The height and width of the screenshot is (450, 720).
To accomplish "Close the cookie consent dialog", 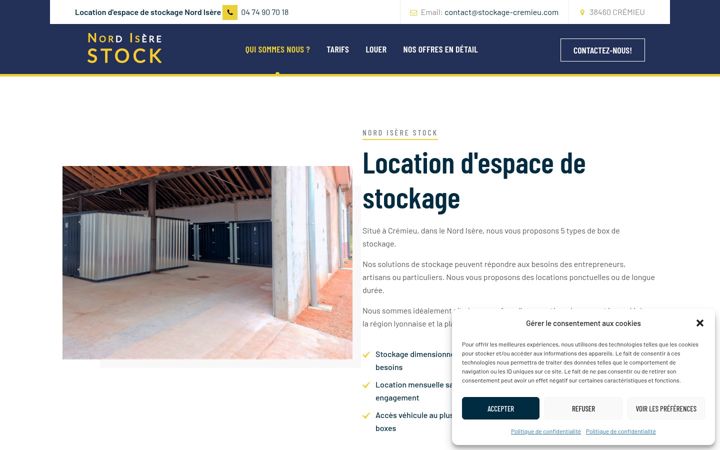I will 700,323.
